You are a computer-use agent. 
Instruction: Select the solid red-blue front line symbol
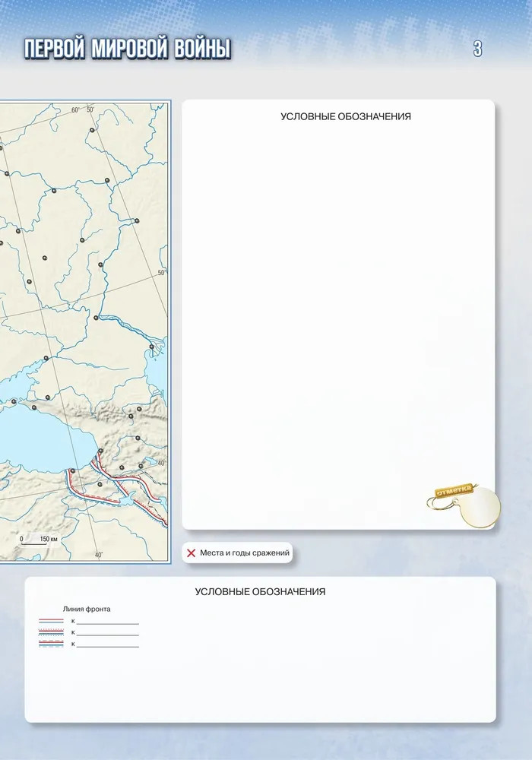[51, 622]
